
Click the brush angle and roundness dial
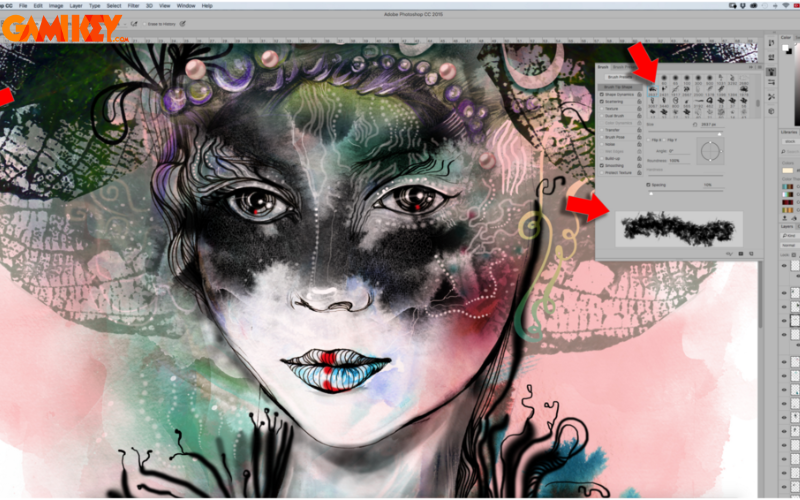[x=711, y=151]
